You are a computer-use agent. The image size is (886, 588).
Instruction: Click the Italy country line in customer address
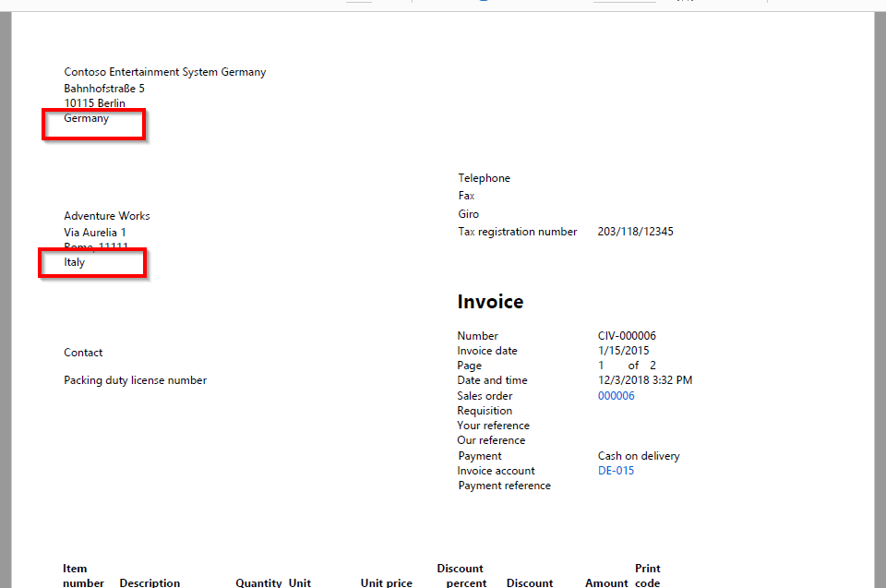(x=74, y=262)
